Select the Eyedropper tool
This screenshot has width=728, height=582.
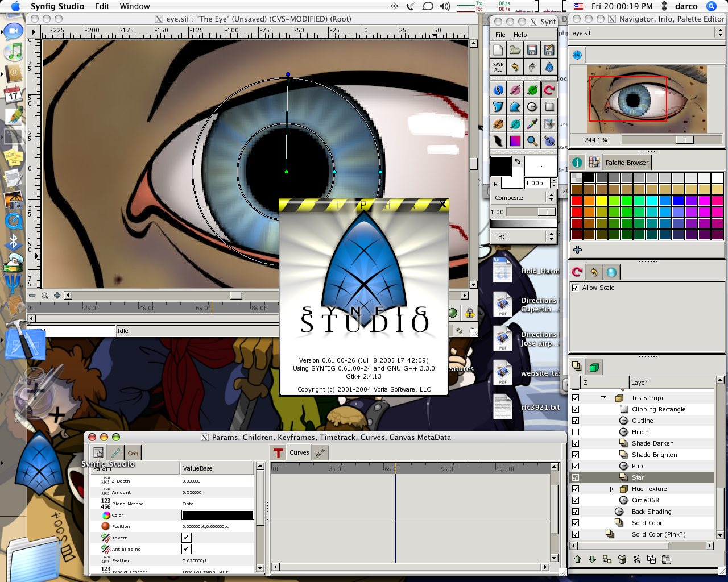[x=532, y=124]
